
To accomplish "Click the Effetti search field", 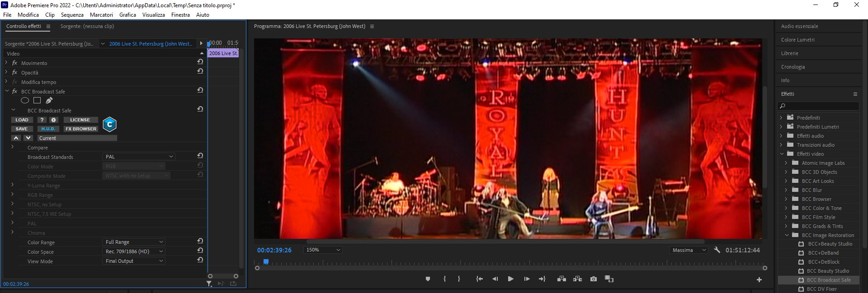I will (x=819, y=106).
